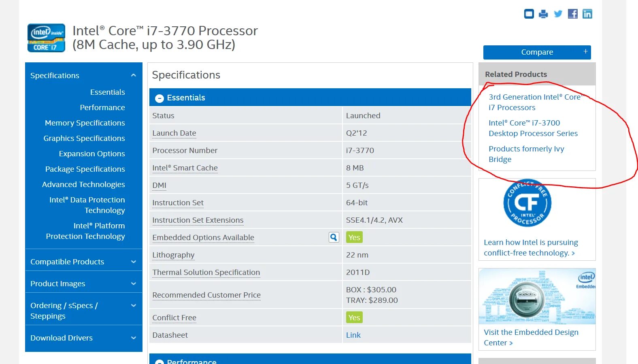
Task: Click the 22 nm lithography value
Action: tap(357, 255)
